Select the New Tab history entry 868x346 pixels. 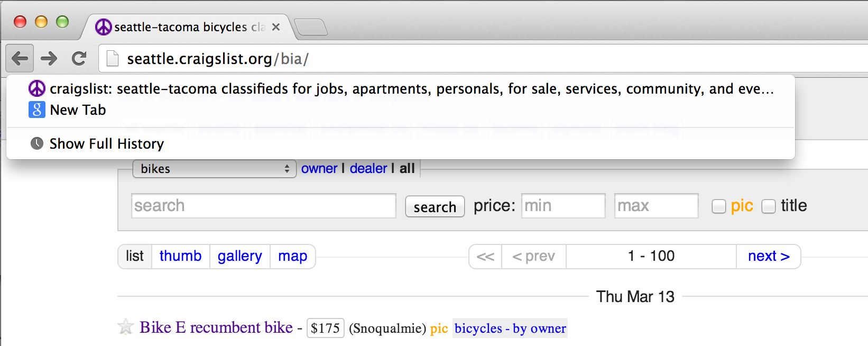pyautogui.click(x=78, y=110)
